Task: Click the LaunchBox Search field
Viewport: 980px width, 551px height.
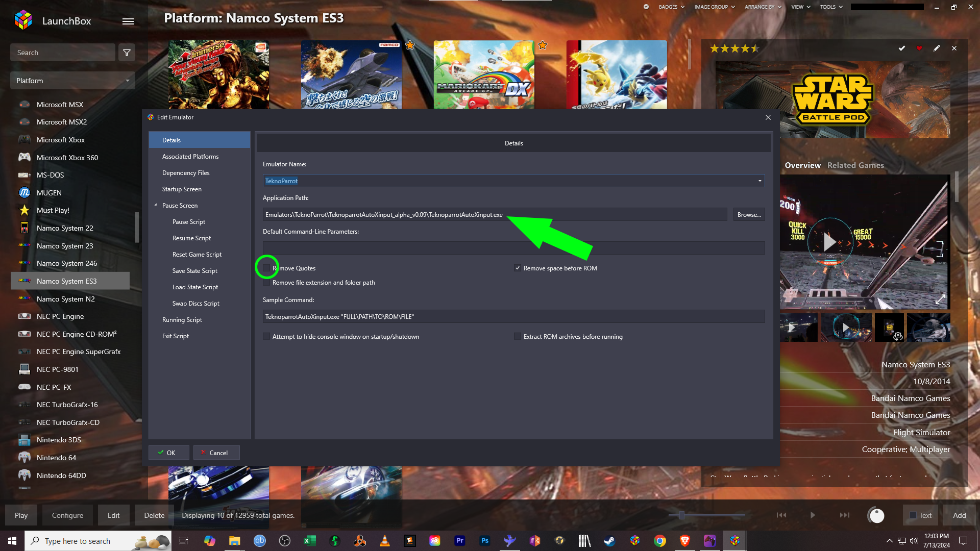Action: pyautogui.click(x=63, y=53)
